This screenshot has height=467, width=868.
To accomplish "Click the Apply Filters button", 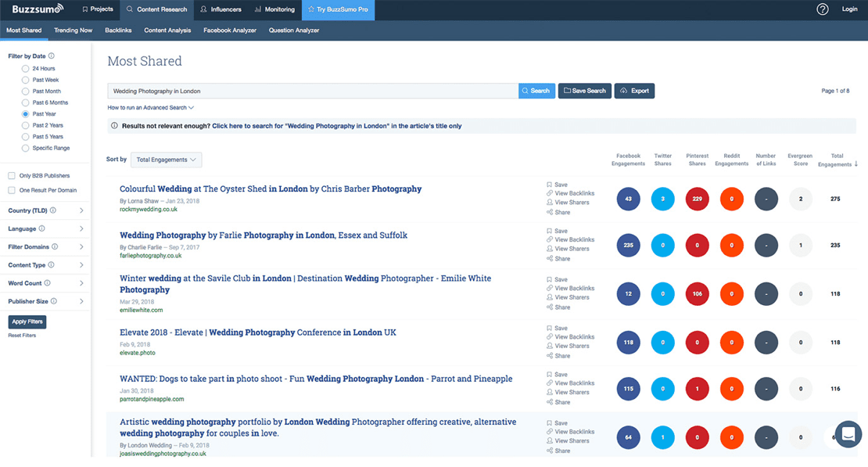I will (x=27, y=322).
